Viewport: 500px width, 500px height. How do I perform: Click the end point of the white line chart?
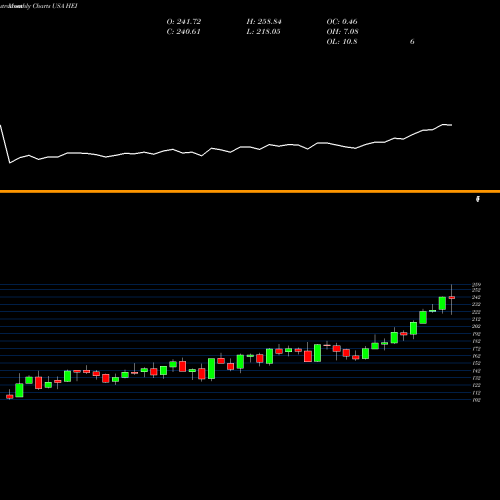(x=451, y=125)
